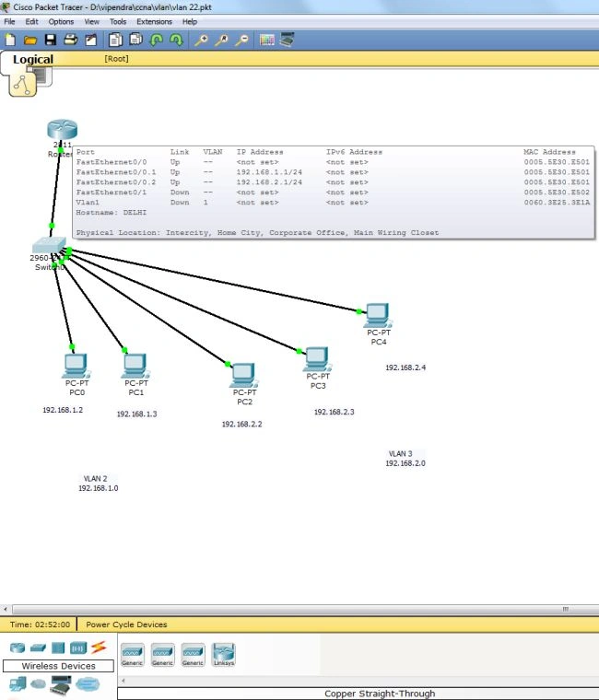
Task: Click the FastEthernet0/0.1 row in tooltip
Action: pos(333,172)
